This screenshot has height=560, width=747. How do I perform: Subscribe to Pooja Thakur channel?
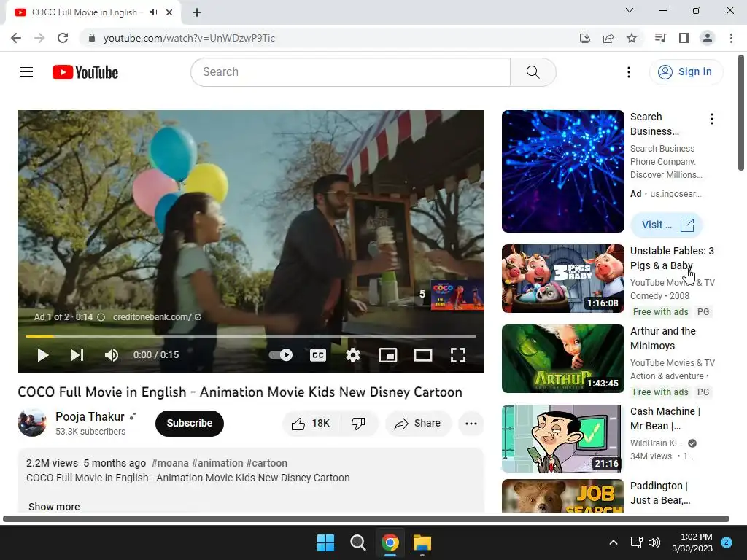pos(190,424)
